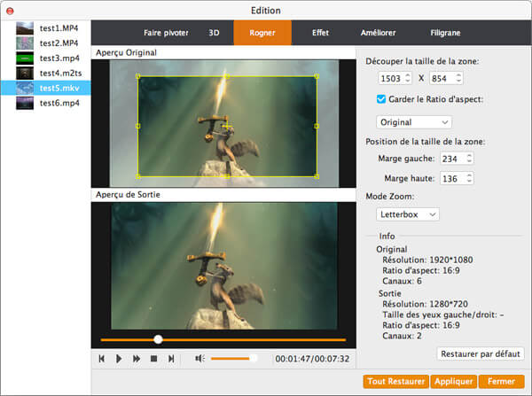Click the Marge haute field 136
532x396 pixels.
pyautogui.click(x=452, y=179)
